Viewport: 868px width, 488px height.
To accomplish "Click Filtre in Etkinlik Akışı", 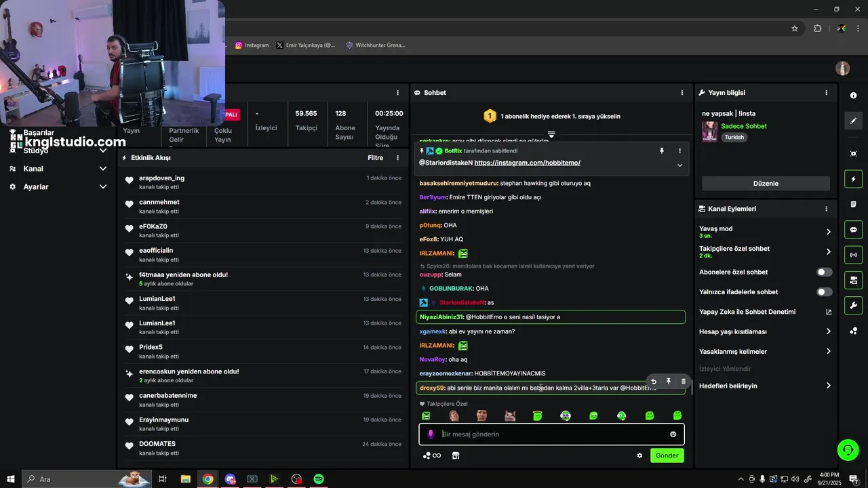I will (x=375, y=158).
